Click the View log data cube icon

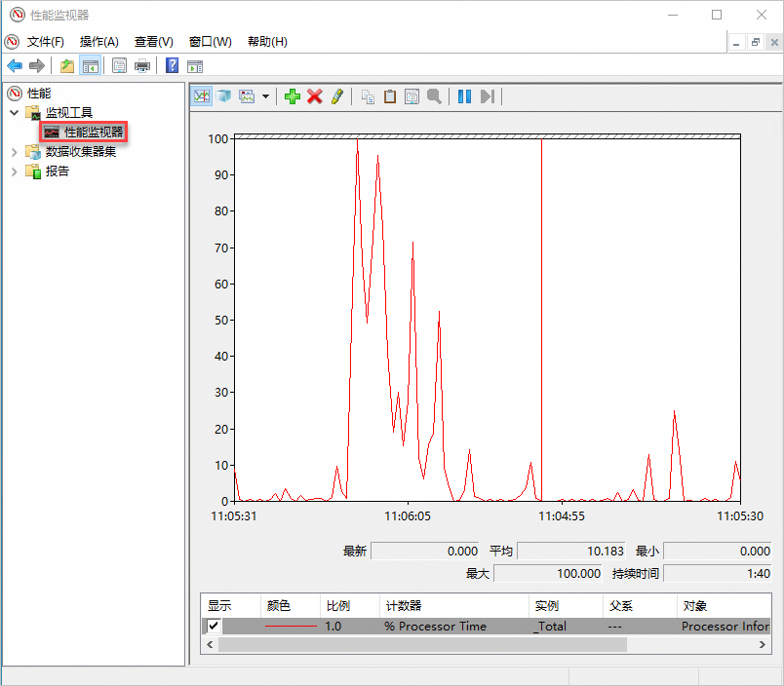click(224, 95)
